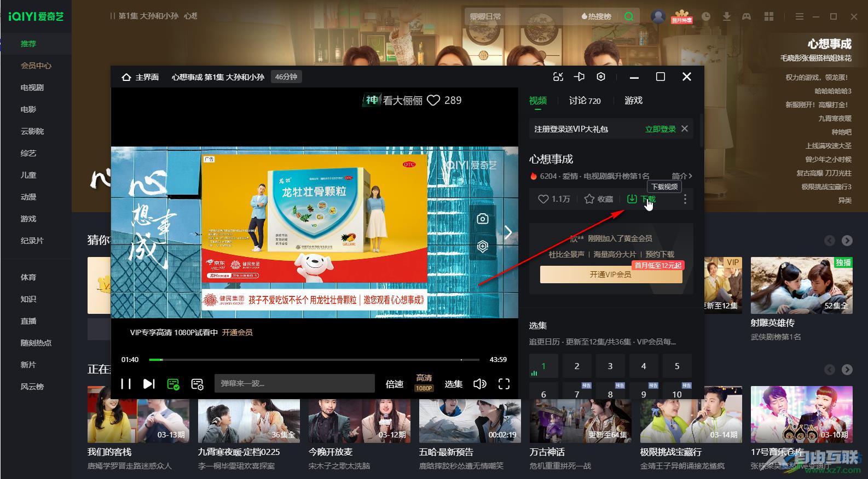
Task: Pin the player window on top
Action: (580, 77)
